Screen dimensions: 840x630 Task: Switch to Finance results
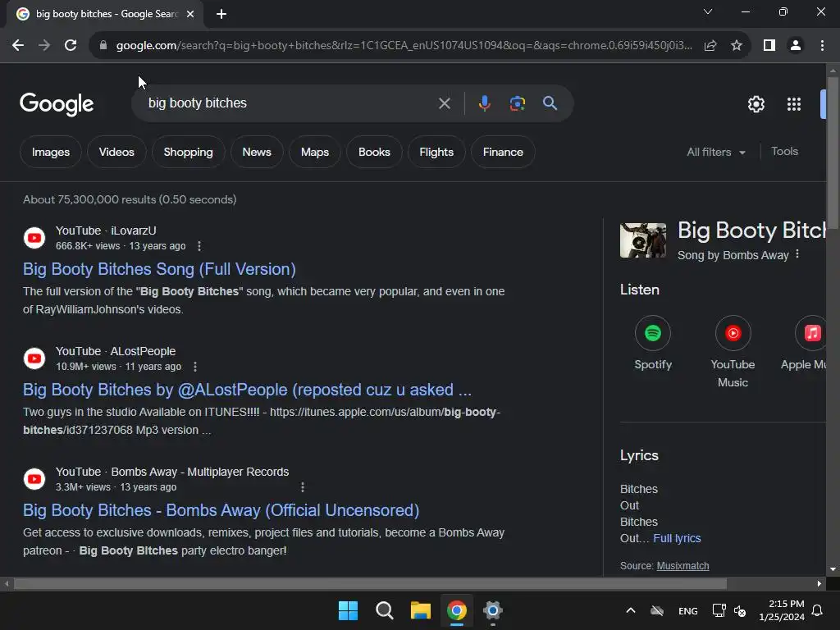pyautogui.click(x=503, y=152)
